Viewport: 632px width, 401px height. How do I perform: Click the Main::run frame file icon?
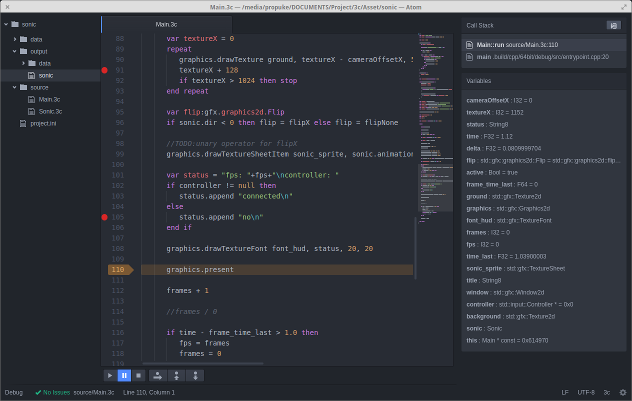coord(469,45)
